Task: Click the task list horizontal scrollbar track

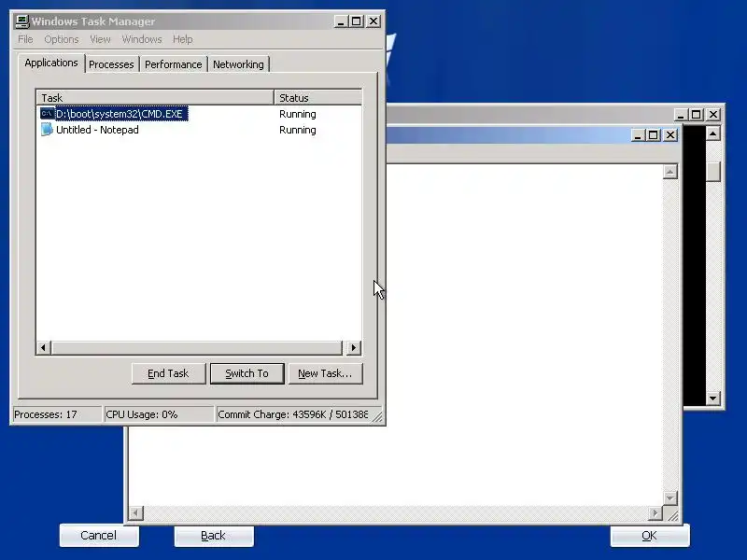Action: (x=197, y=347)
